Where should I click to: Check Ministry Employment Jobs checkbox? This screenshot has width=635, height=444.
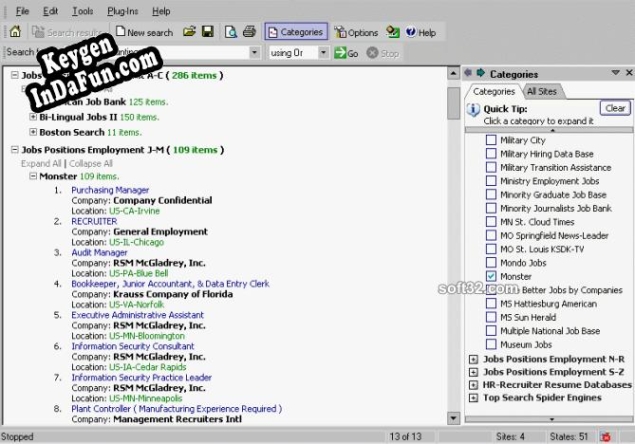point(491,181)
